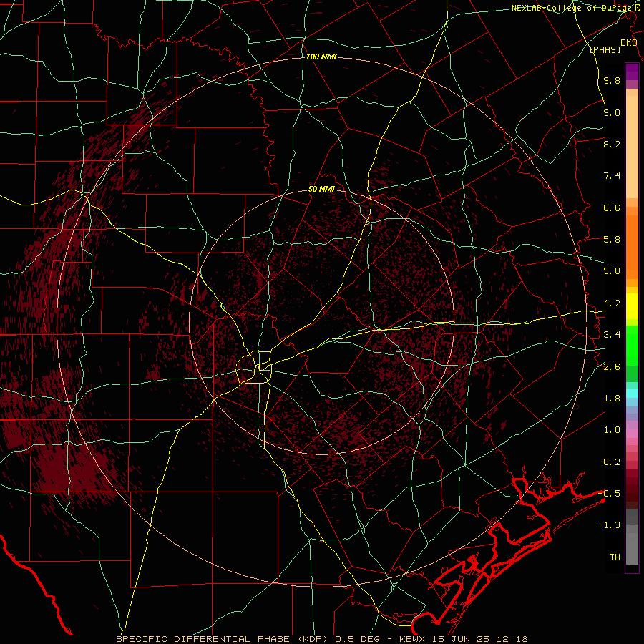Click the orange segment of the color bar
The width and height of the screenshot is (644, 644).
point(632,246)
